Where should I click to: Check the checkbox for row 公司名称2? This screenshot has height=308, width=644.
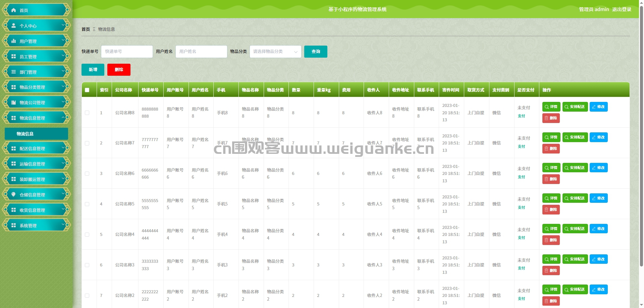(87, 296)
